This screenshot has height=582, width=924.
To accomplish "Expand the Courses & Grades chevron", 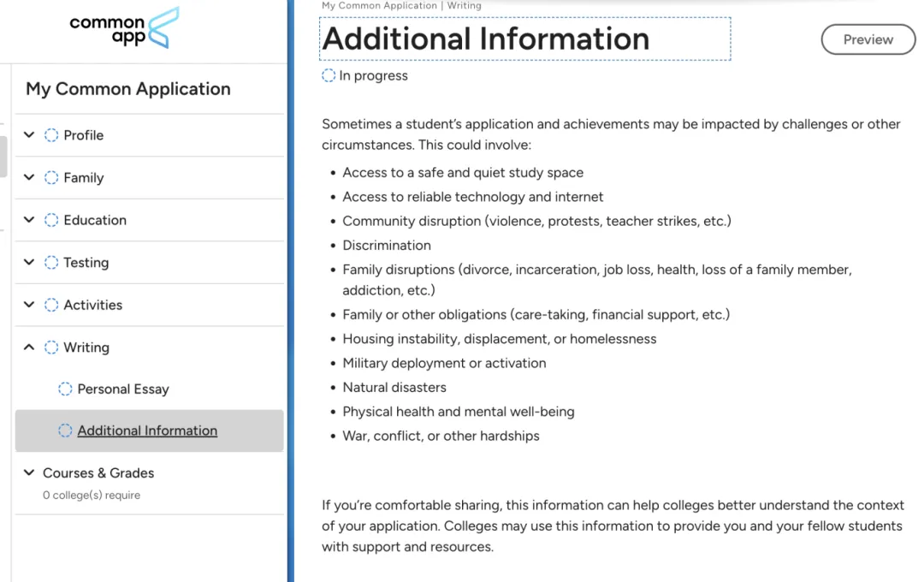I will pyautogui.click(x=29, y=472).
